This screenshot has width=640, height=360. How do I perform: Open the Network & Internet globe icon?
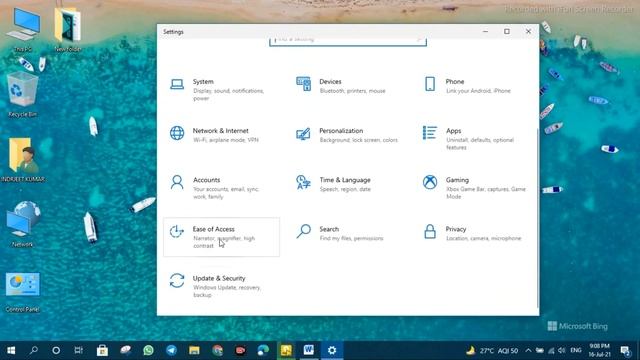pyautogui.click(x=177, y=133)
